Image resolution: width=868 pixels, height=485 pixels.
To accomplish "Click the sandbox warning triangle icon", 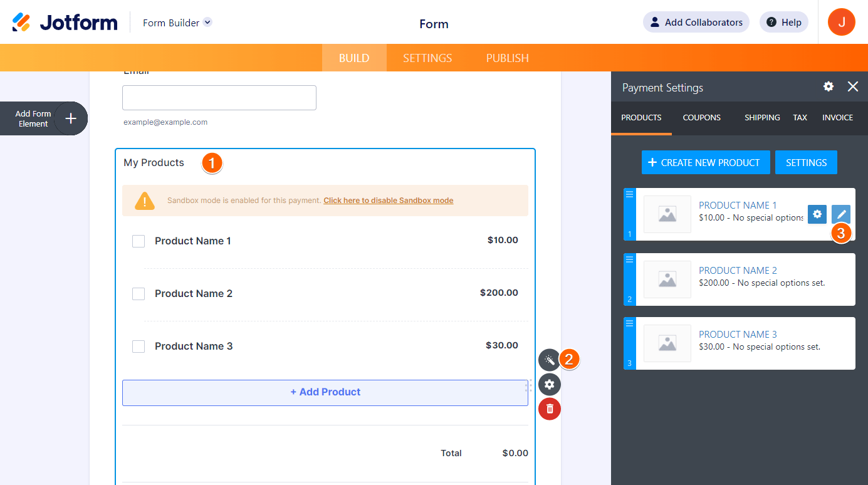I will click(145, 201).
